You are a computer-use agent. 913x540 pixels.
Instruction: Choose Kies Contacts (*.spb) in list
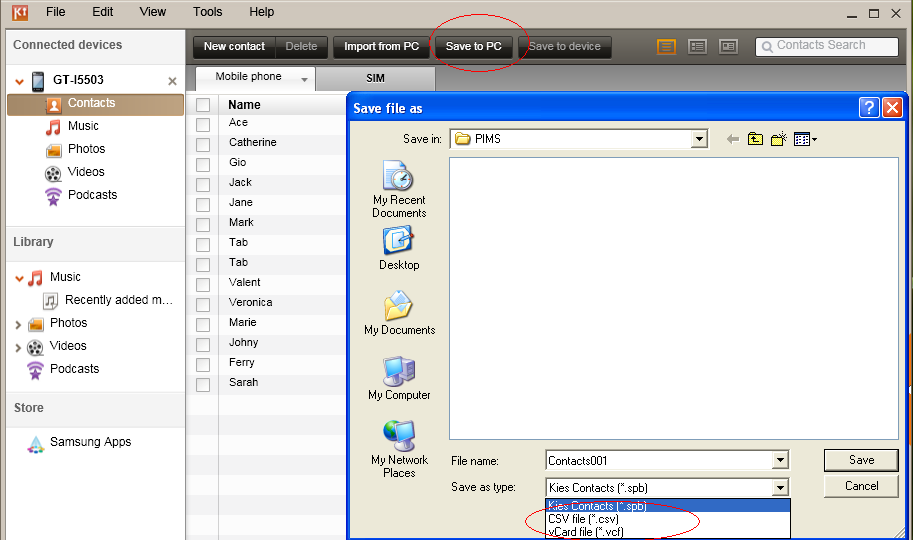668,506
